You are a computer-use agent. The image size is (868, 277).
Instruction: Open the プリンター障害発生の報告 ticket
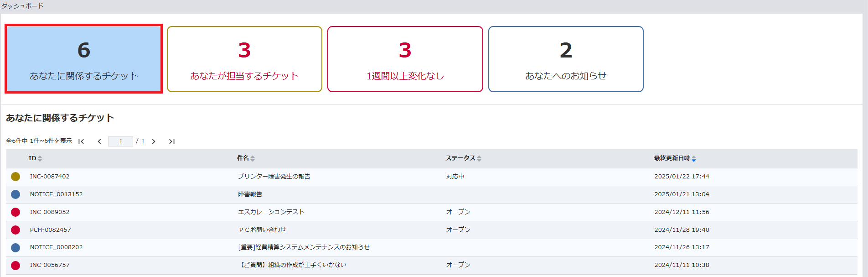274,177
